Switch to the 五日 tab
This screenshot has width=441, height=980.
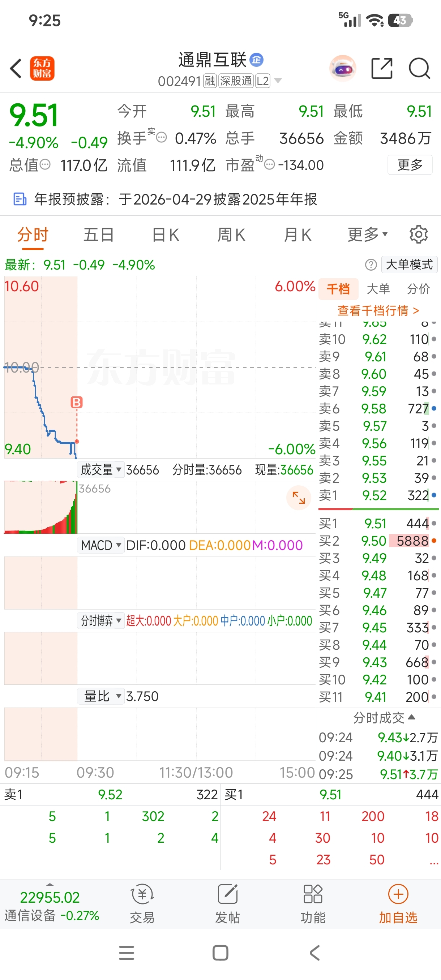click(x=99, y=235)
